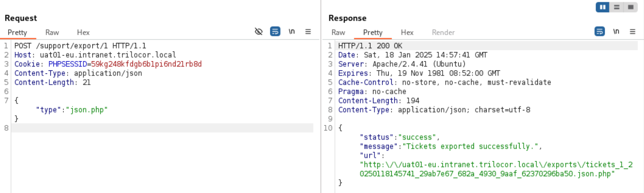Toggle word wrap icon in Request panel
Viewport: 644px width, 193px height.
[x=275, y=31]
